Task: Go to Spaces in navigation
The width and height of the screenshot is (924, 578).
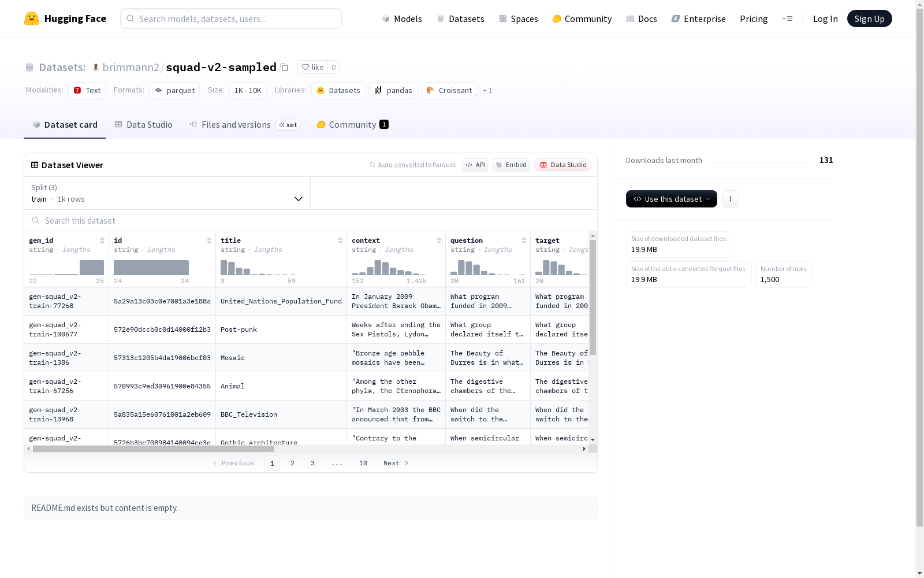Action: [x=519, y=18]
